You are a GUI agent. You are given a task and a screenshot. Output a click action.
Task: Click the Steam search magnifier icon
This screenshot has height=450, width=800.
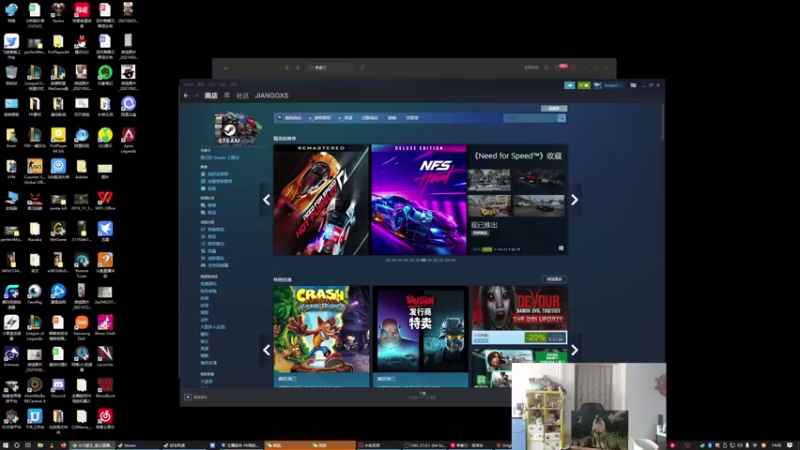pos(561,118)
